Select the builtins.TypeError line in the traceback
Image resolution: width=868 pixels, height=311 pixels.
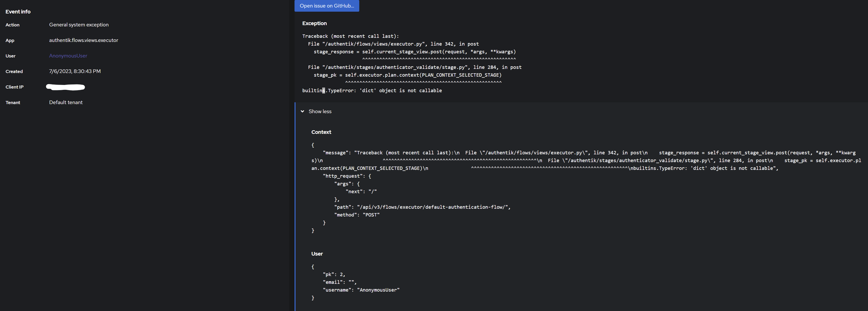click(x=372, y=90)
